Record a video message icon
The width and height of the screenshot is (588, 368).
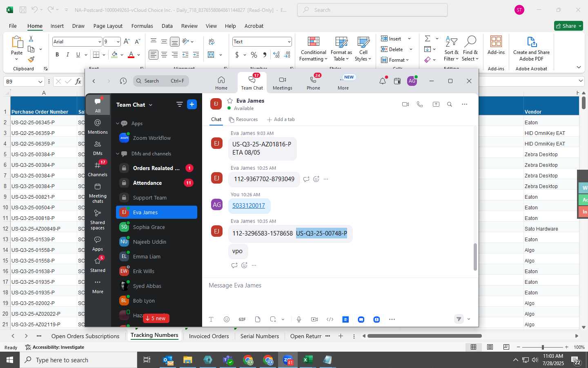point(314,319)
